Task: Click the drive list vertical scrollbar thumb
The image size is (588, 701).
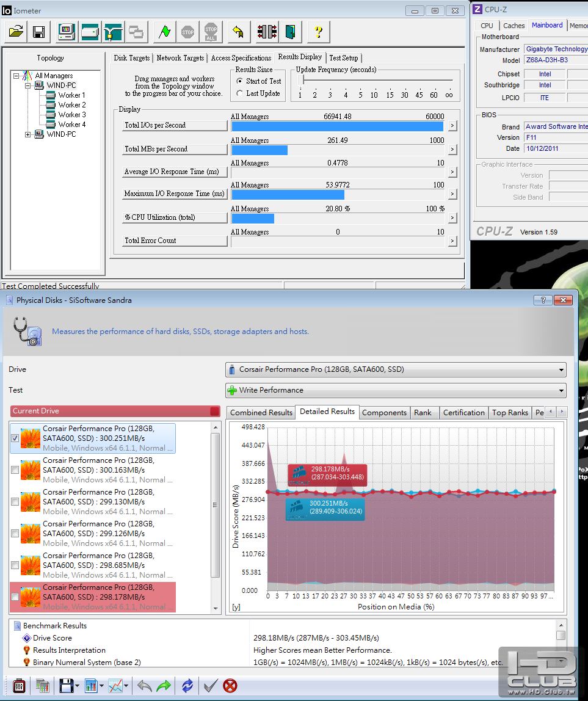Action: [x=215, y=504]
